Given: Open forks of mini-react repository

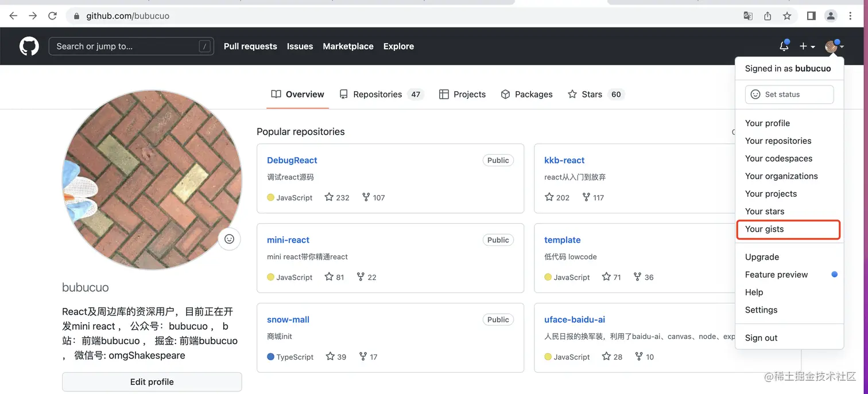Looking at the screenshot, I should pos(366,277).
